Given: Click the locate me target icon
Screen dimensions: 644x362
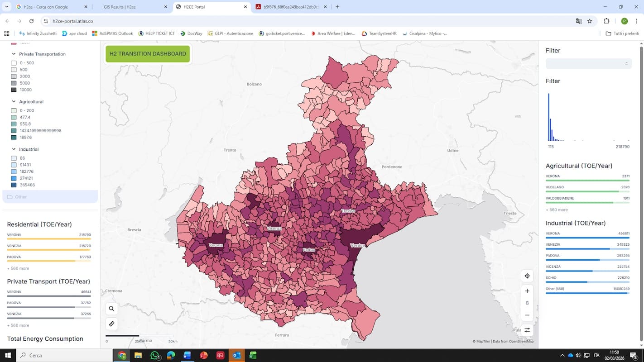Looking at the screenshot, I should click(x=527, y=276).
